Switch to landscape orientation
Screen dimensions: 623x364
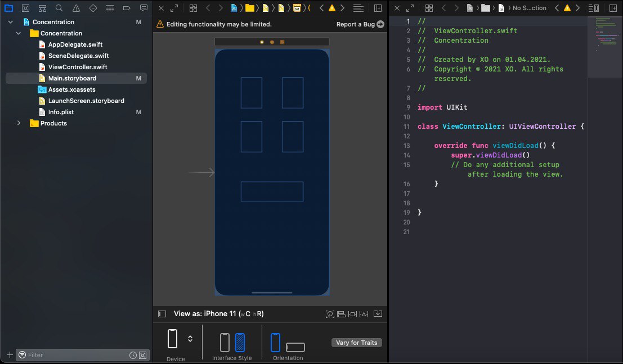coord(295,347)
